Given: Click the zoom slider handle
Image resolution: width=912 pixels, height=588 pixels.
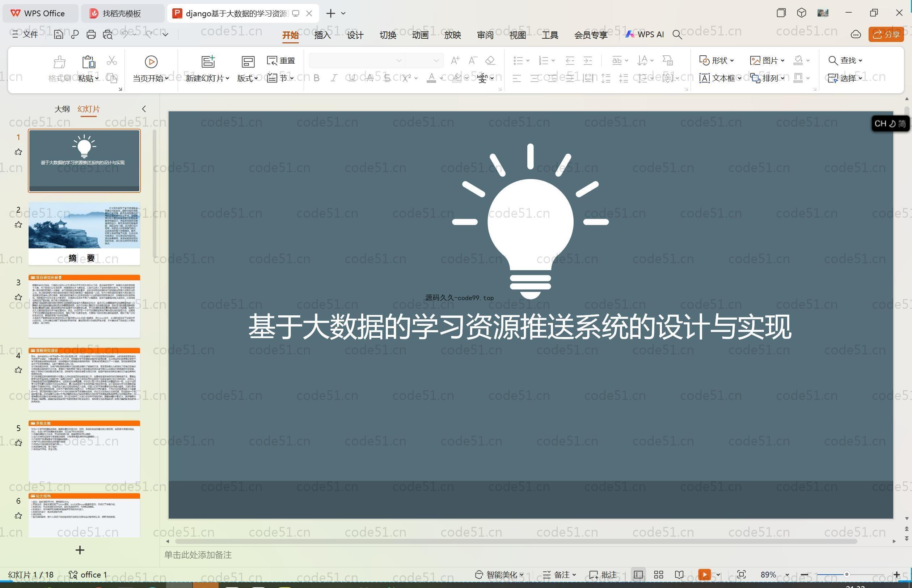Looking at the screenshot, I should click(x=846, y=575).
